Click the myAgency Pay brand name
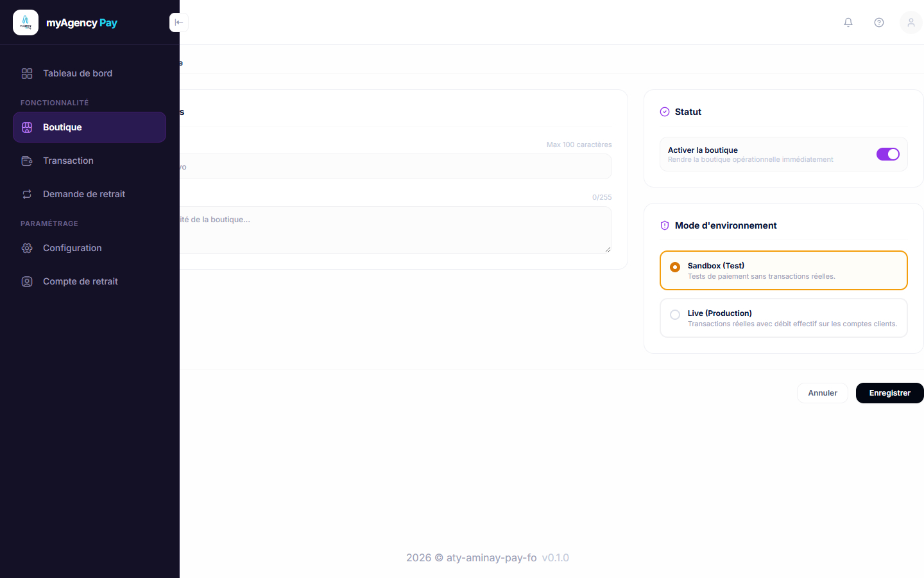924x578 pixels. tap(81, 22)
